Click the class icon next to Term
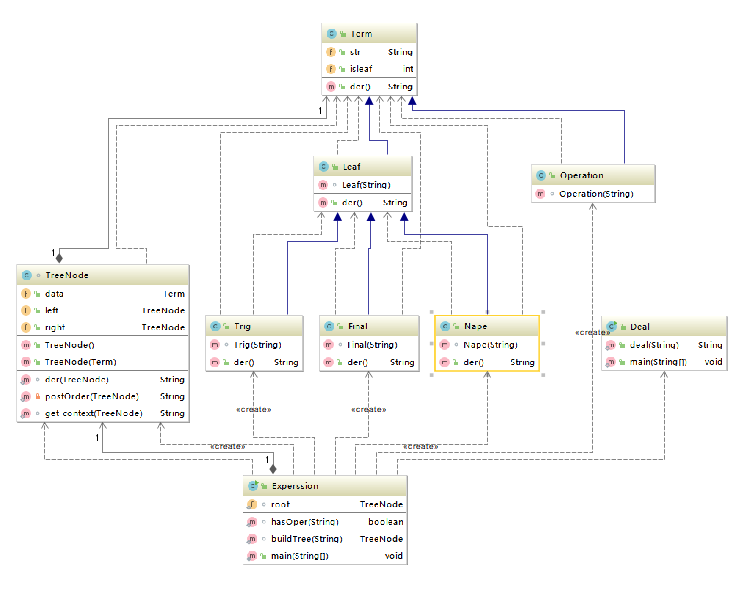Screen dimensions: 747x593 click(332, 34)
